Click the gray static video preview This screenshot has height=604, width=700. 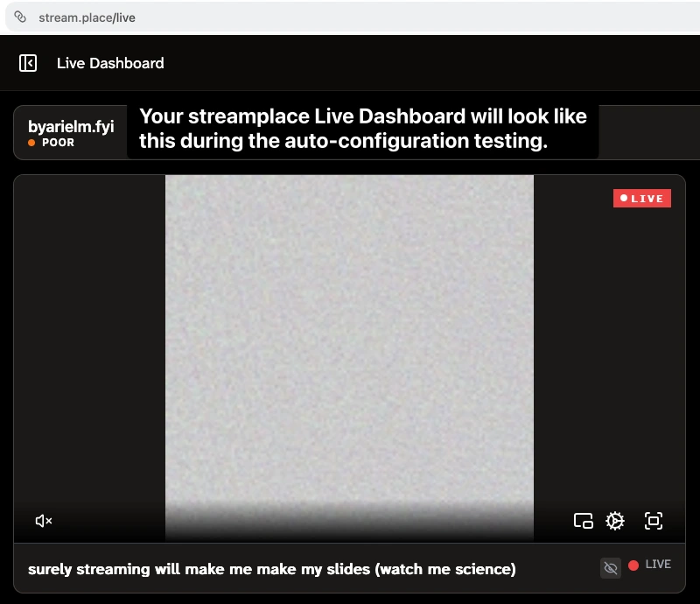[x=349, y=357]
